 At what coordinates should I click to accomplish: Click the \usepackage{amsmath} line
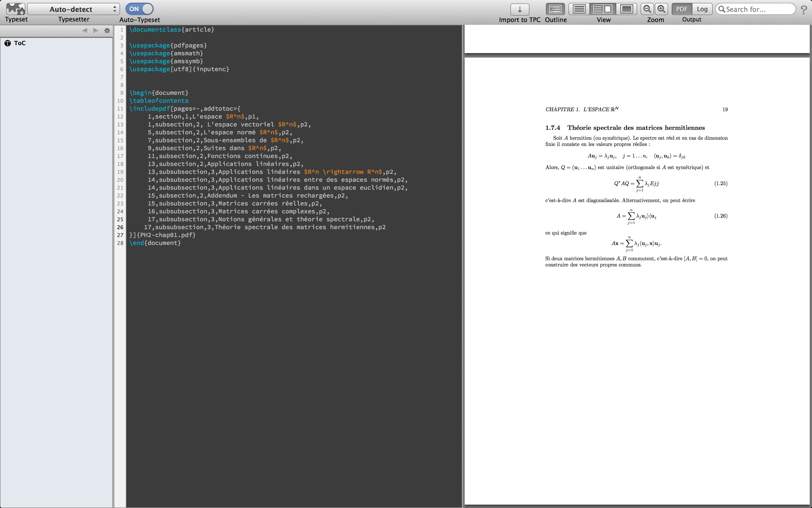click(x=166, y=53)
